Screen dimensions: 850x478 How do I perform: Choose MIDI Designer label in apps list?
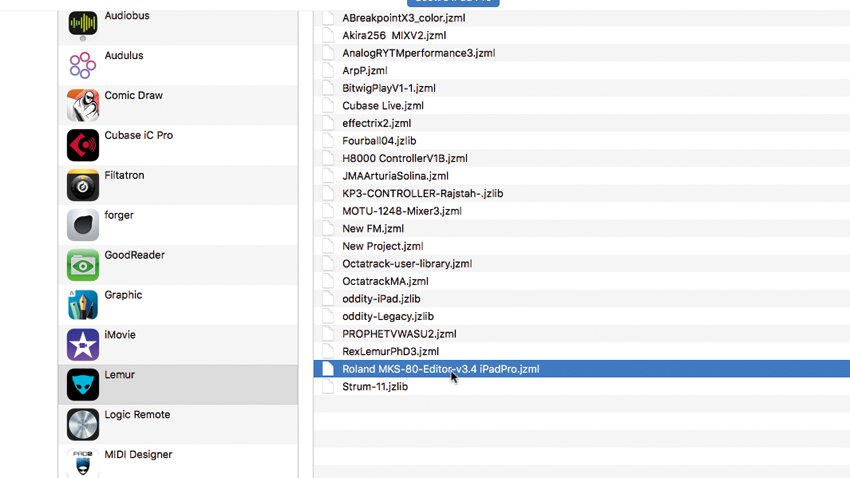point(138,455)
